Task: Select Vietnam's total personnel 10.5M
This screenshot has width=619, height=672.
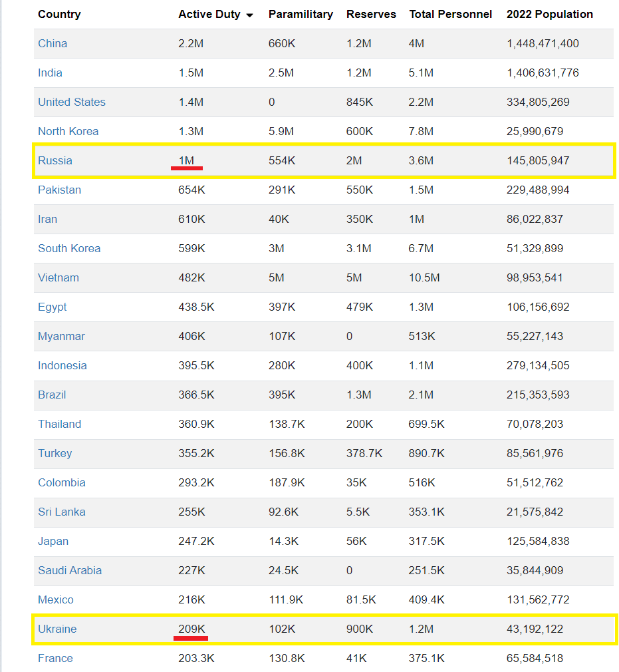Action: click(x=424, y=277)
